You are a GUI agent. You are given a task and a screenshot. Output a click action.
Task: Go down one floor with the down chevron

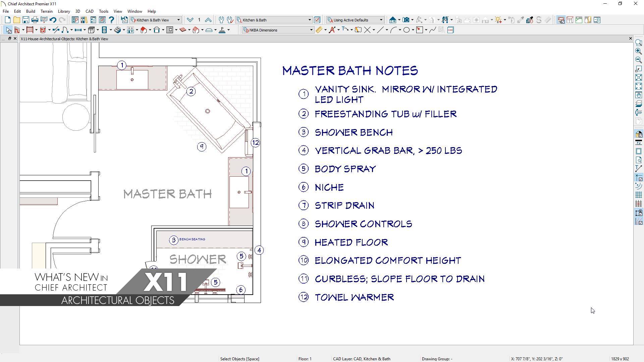coord(190,20)
